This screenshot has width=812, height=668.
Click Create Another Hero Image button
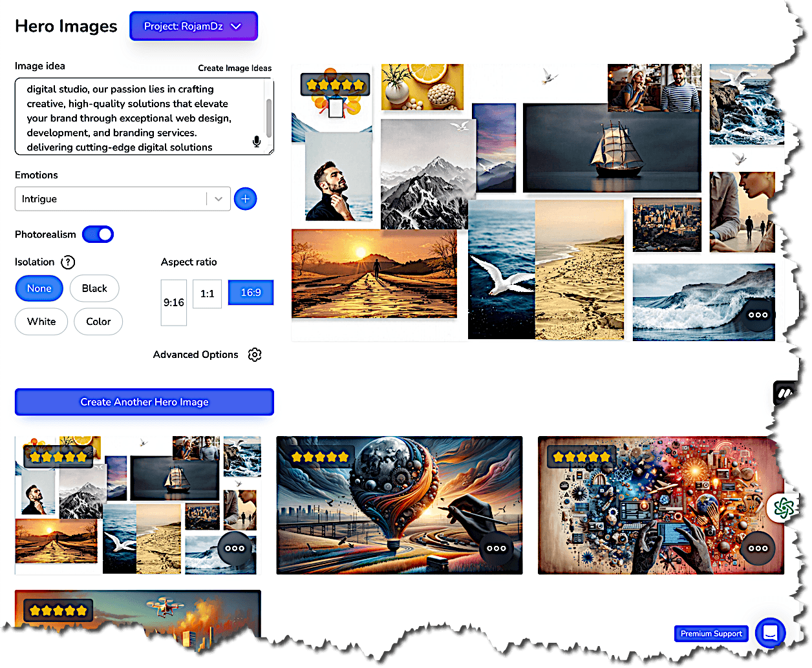(144, 402)
